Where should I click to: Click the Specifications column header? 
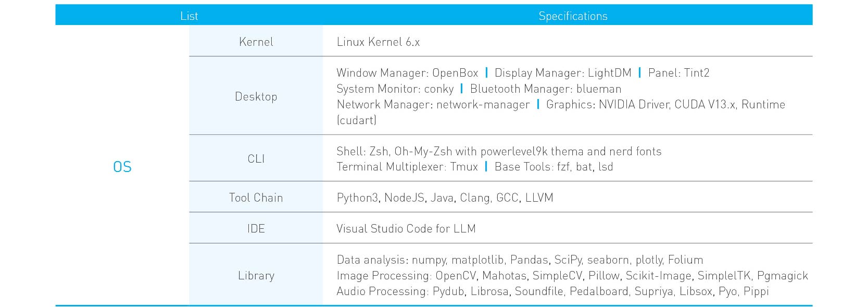tap(573, 16)
